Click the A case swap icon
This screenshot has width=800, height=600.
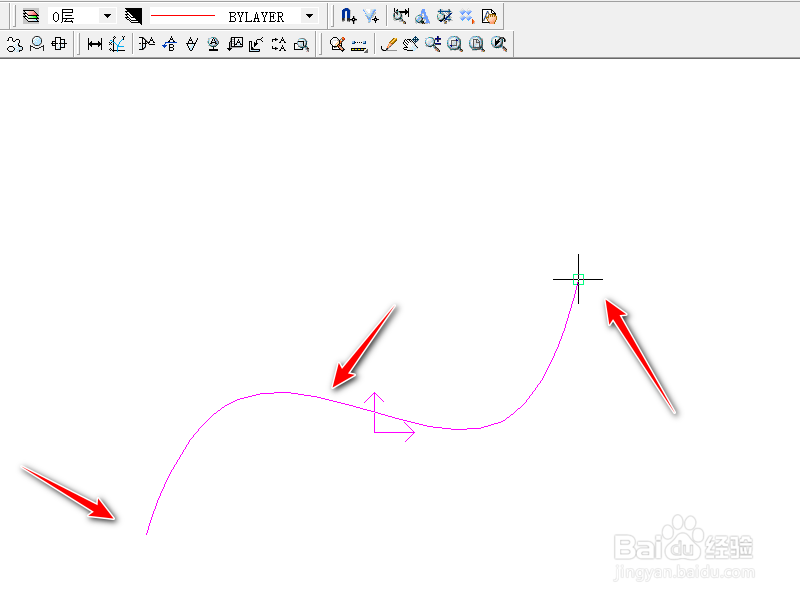pos(279,44)
